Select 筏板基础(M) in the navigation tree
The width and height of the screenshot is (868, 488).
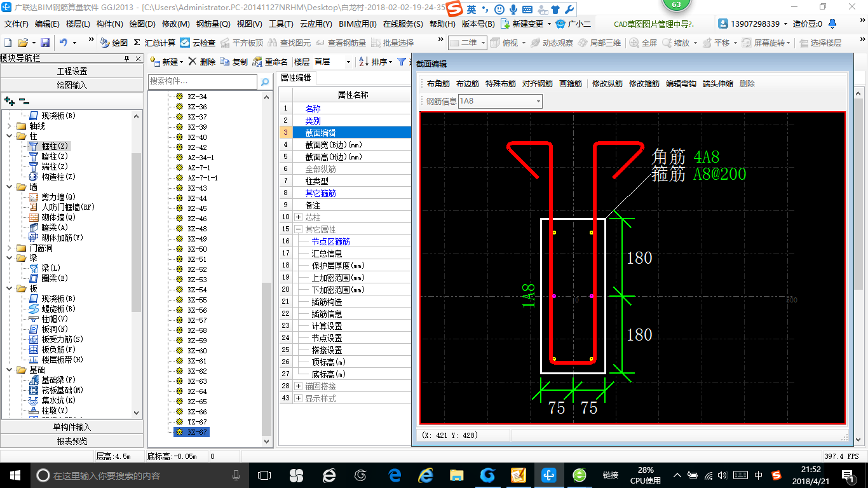[62, 390]
